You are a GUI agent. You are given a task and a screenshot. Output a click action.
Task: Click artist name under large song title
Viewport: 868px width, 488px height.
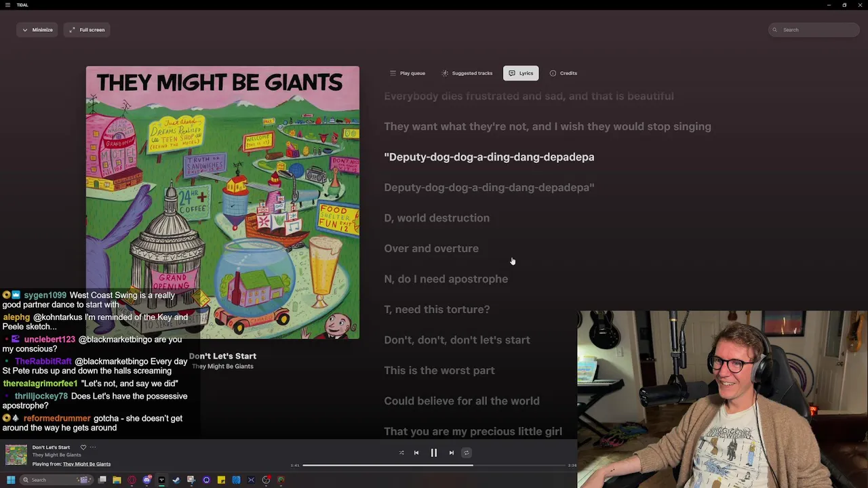click(222, 367)
